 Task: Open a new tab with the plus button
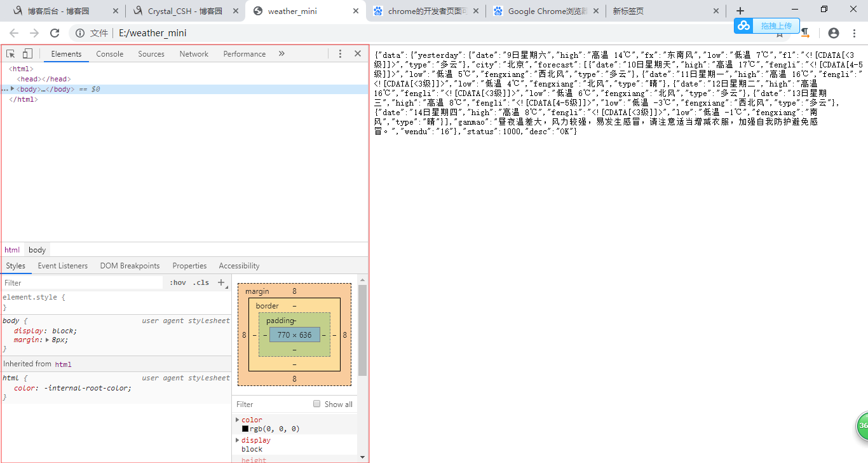(740, 11)
